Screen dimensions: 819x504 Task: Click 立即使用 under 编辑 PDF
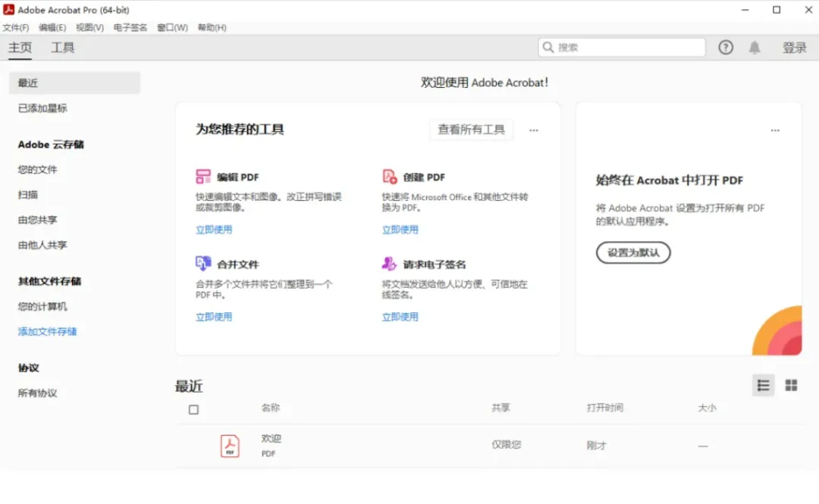point(214,230)
